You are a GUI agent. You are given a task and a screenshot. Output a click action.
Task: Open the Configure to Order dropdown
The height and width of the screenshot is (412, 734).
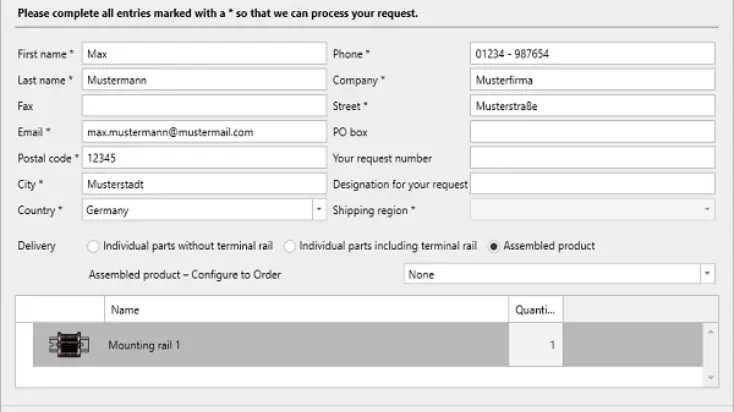click(708, 274)
